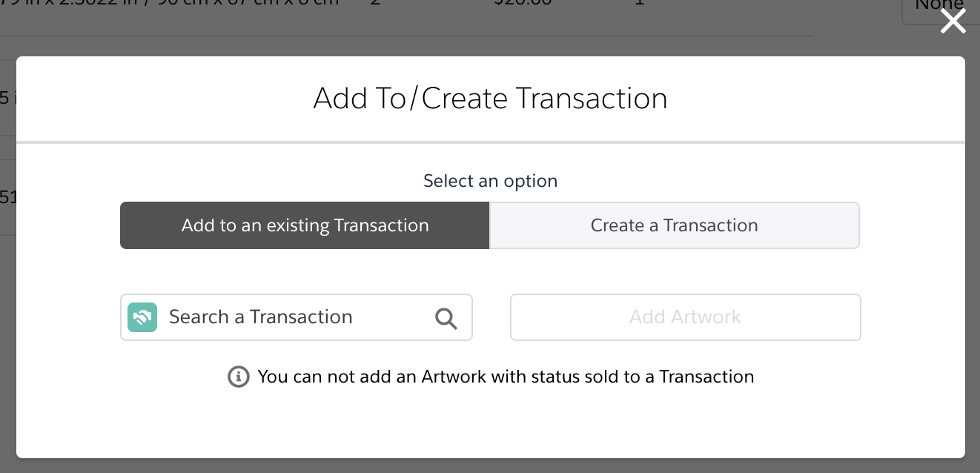Click the magnifying glass search icon
This screenshot has height=473, width=980.
(446, 317)
